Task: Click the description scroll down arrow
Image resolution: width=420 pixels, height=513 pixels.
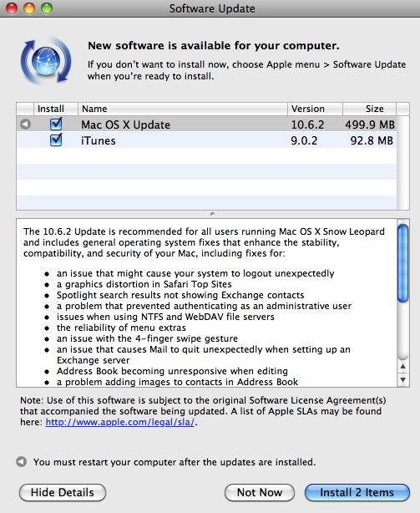Action: coord(402,379)
